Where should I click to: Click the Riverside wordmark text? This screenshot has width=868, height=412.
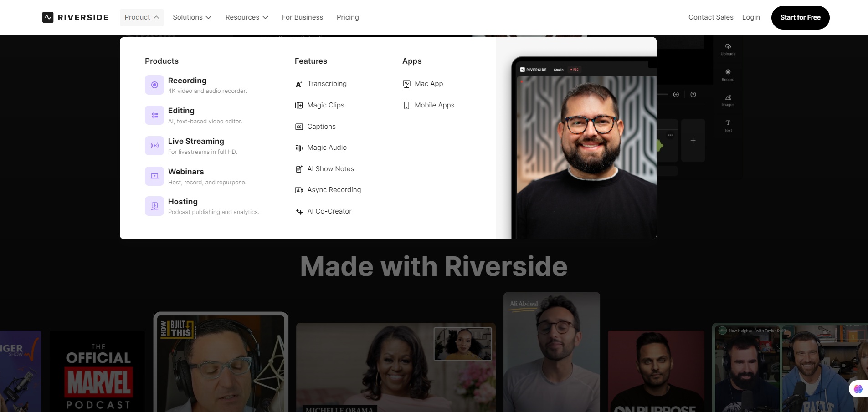(x=83, y=17)
